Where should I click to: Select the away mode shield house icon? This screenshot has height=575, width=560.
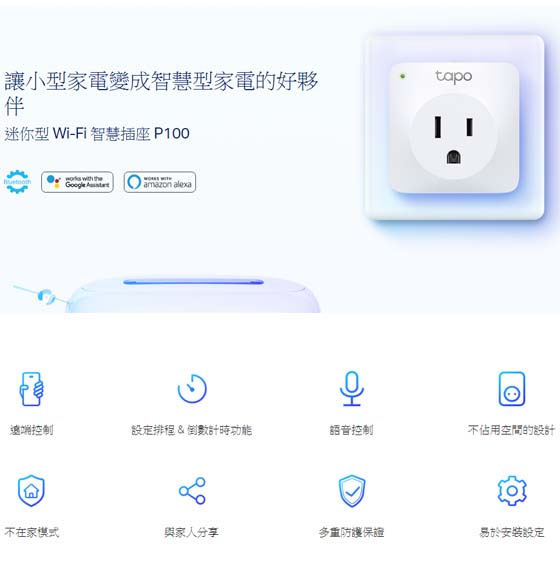pos(32,491)
